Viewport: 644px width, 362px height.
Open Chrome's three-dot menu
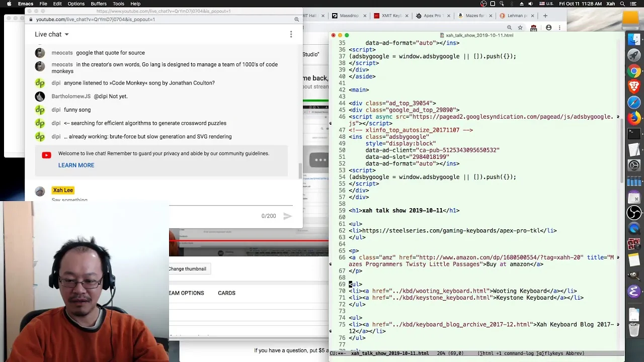[559, 28]
